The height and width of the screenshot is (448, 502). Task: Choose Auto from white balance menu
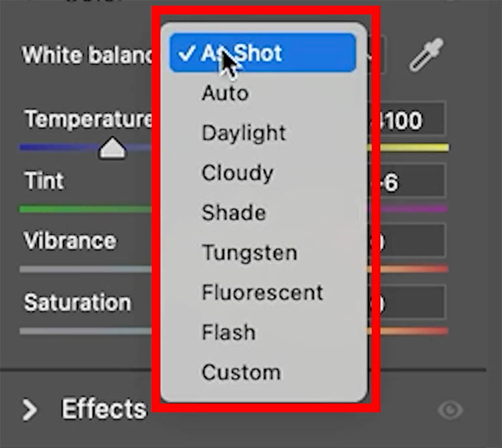click(225, 92)
